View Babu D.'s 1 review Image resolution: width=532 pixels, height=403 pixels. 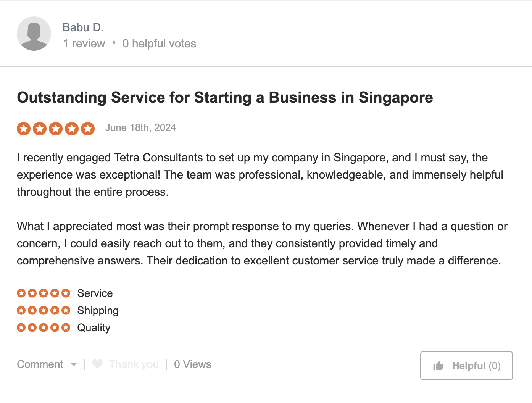(x=84, y=44)
